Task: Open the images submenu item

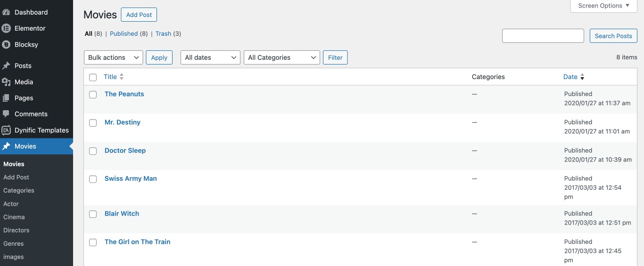Action: pos(13,257)
